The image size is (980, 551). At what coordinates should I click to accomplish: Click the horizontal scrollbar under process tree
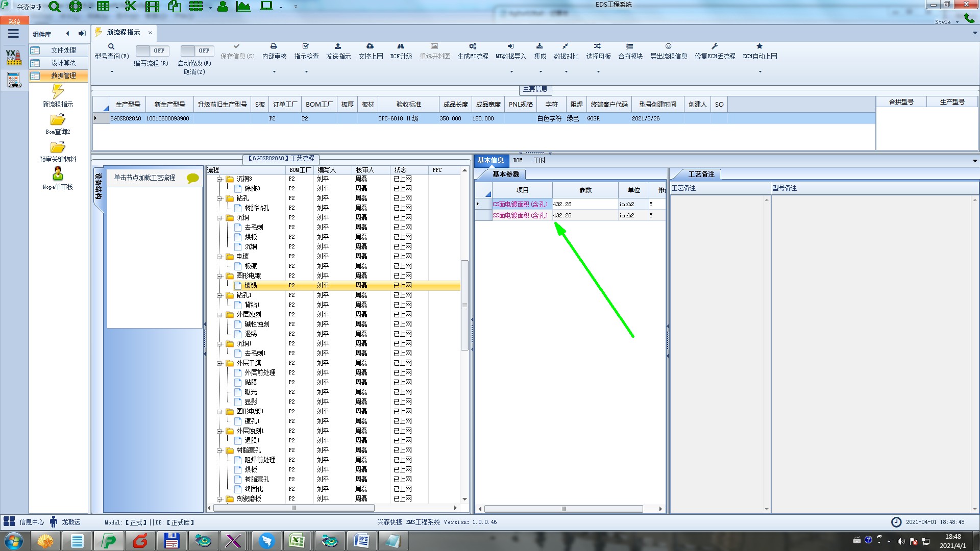pos(293,508)
